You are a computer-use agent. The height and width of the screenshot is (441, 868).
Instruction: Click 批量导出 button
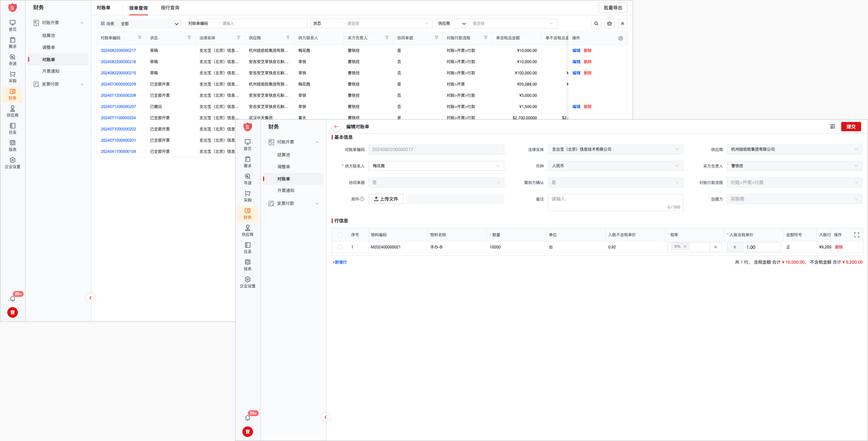pyautogui.click(x=613, y=8)
